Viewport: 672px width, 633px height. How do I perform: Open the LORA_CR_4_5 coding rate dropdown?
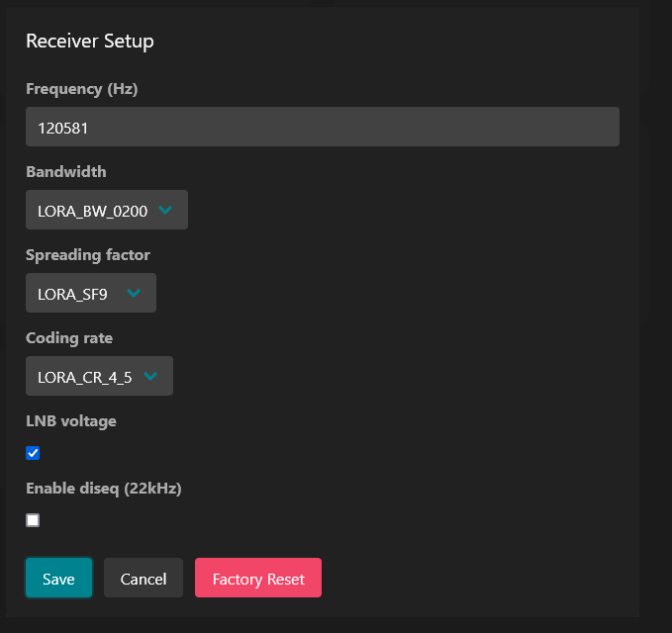pyautogui.click(x=99, y=376)
